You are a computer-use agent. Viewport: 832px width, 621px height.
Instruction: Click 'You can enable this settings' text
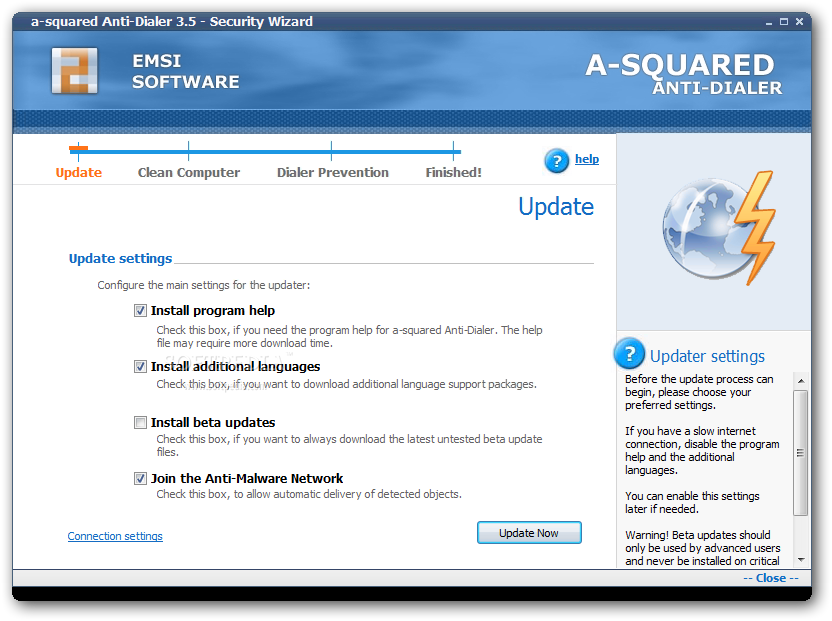coord(692,502)
